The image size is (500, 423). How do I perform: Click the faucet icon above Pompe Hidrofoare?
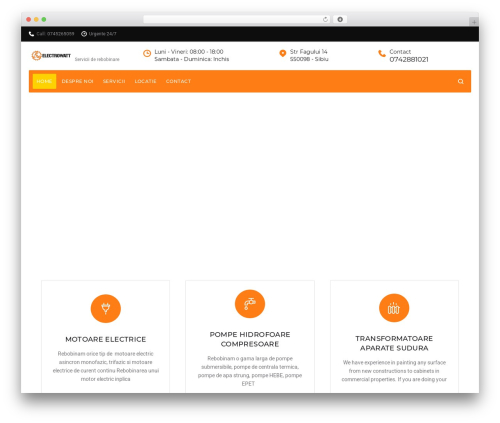point(250,304)
